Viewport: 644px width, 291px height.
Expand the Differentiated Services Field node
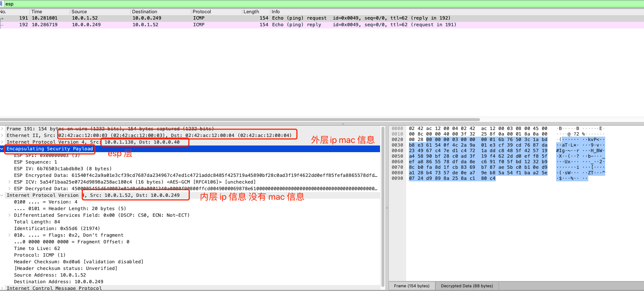click(10, 215)
